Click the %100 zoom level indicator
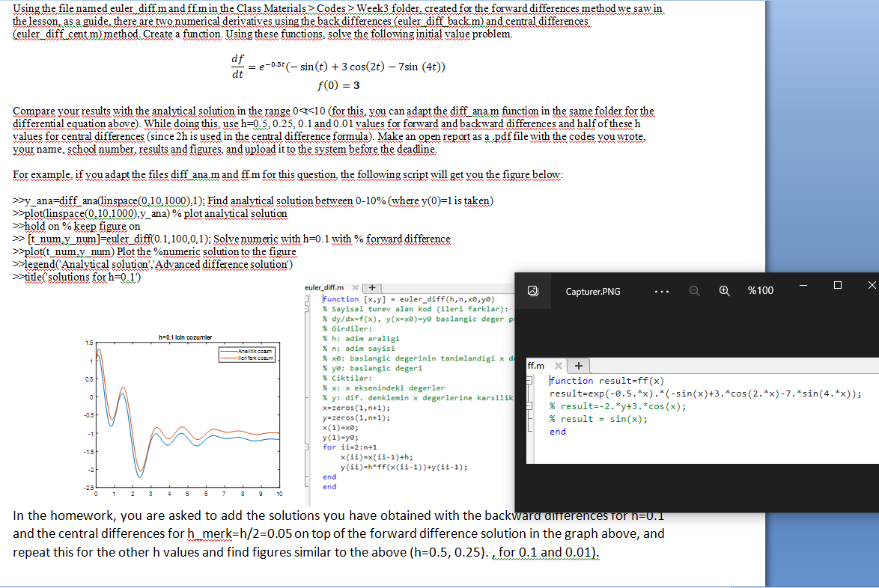The height and width of the screenshot is (588, 879). (761, 291)
